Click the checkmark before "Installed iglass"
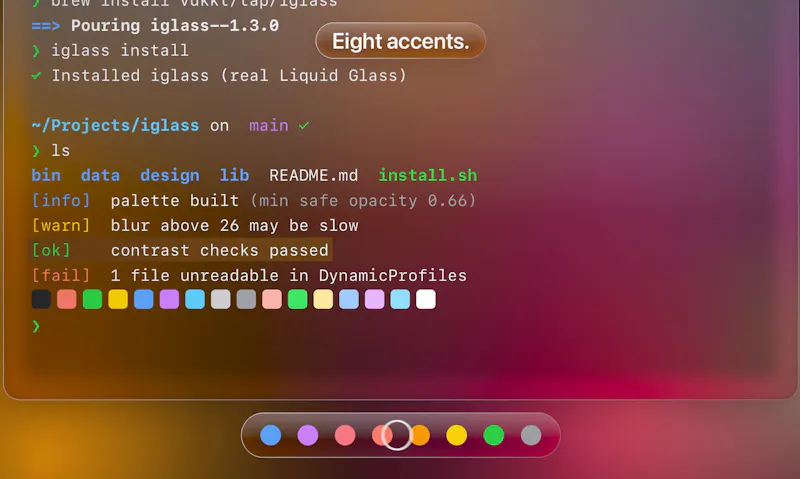This screenshot has height=479, width=800. click(36, 76)
